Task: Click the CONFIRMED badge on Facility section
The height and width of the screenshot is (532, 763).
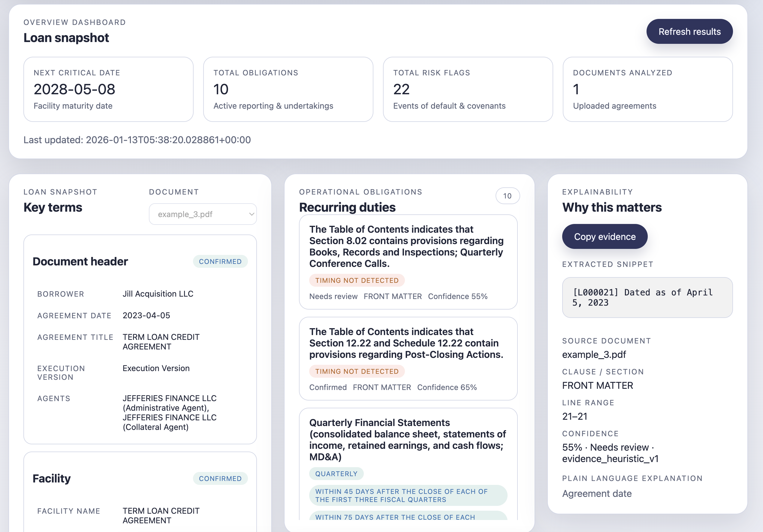Action: (x=220, y=479)
